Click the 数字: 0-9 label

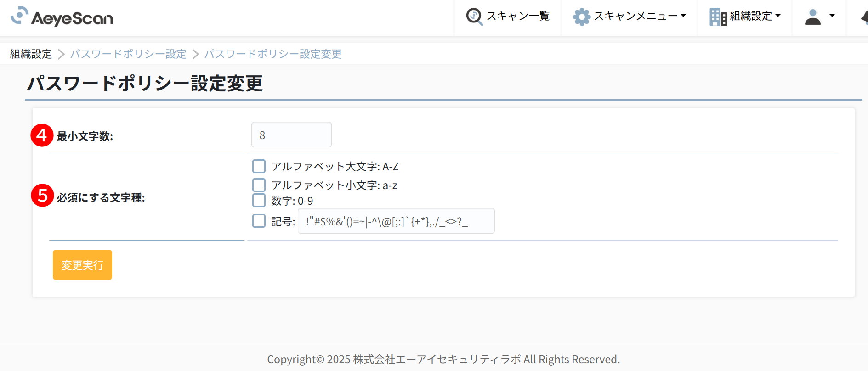point(292,201)
